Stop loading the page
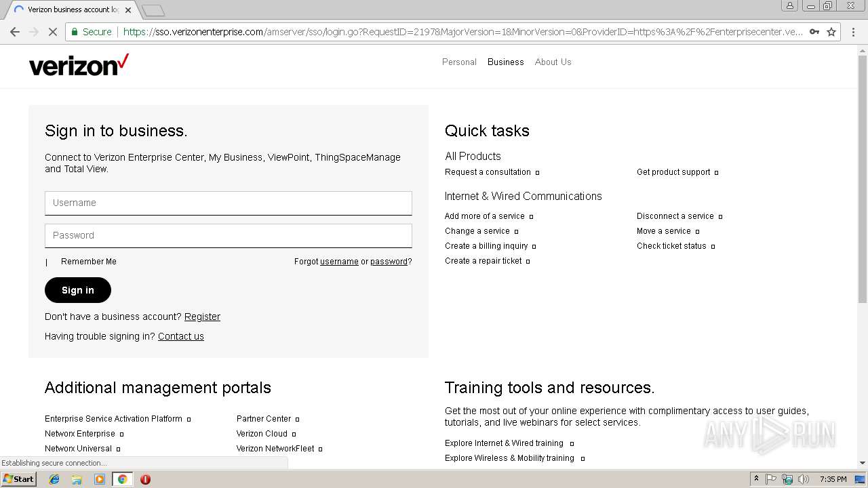 click(x=52, y=32)
